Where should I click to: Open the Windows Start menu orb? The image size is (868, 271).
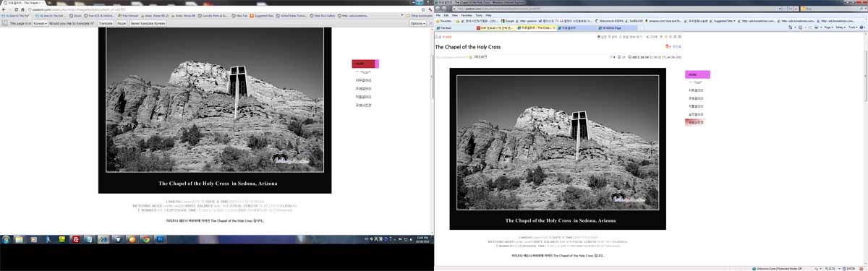(x=7, y=238)
